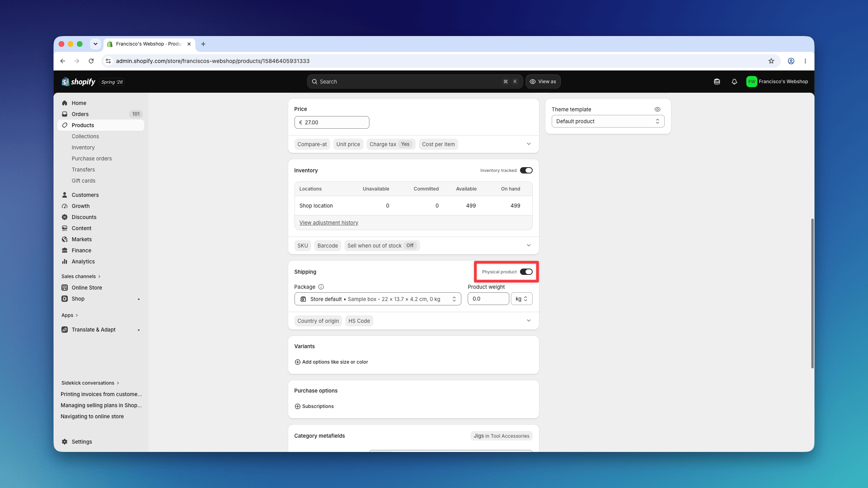This screenshot has width=868, height=488.
Task: Preview theme template with eye icon
Action: pos(658,109)
